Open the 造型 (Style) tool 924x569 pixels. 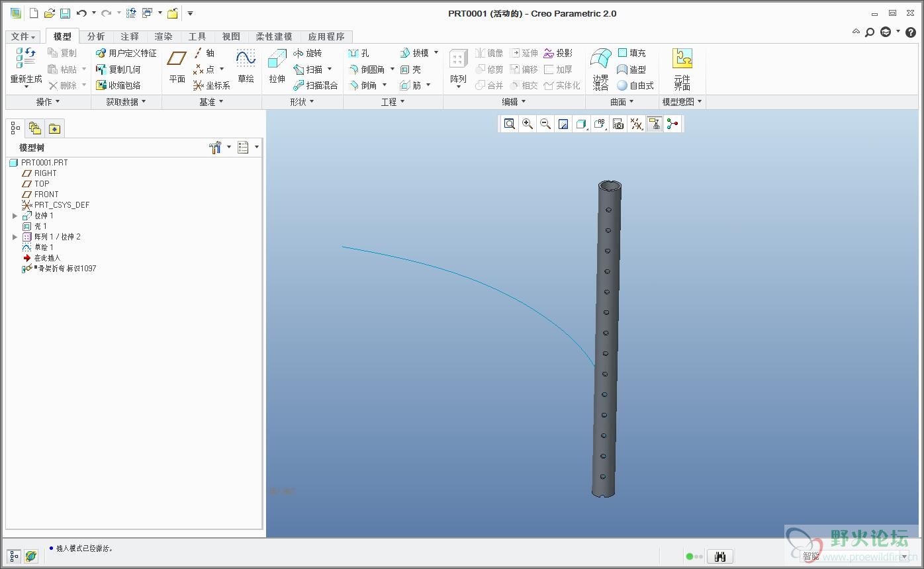pos(631,69)
